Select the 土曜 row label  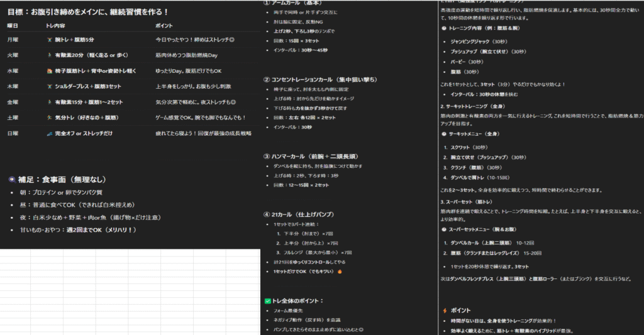click(13, 118)
